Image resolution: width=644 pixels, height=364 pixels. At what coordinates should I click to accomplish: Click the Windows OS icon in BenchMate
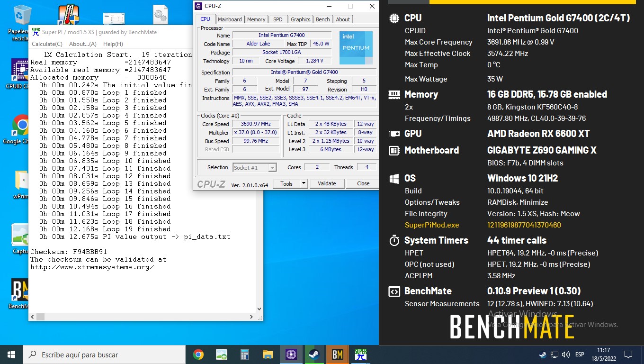point(394,179)
